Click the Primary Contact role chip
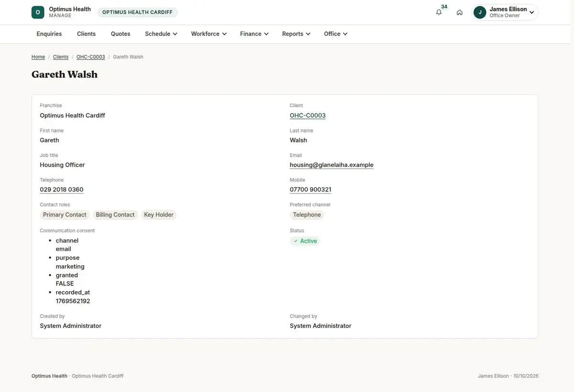 tap(65, 215)
